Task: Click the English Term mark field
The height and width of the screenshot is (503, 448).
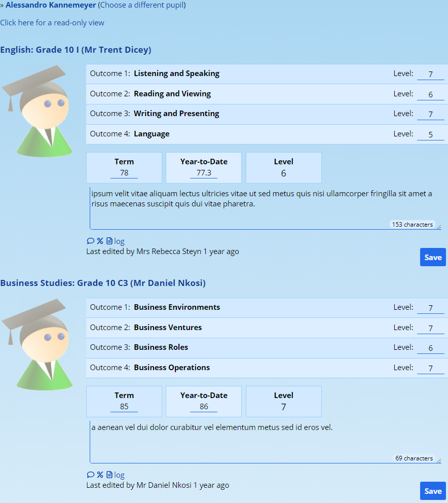Action: [x=124, y=173]
